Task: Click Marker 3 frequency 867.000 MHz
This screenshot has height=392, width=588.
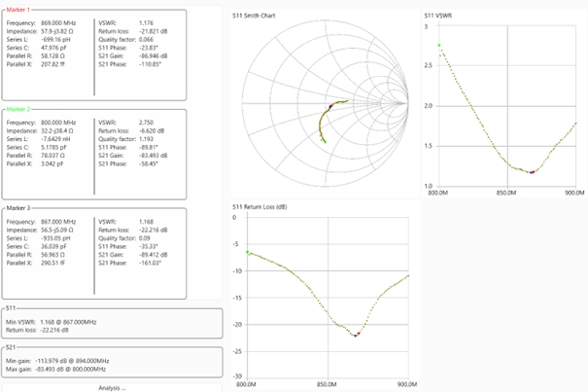Action: coord(58,222)
